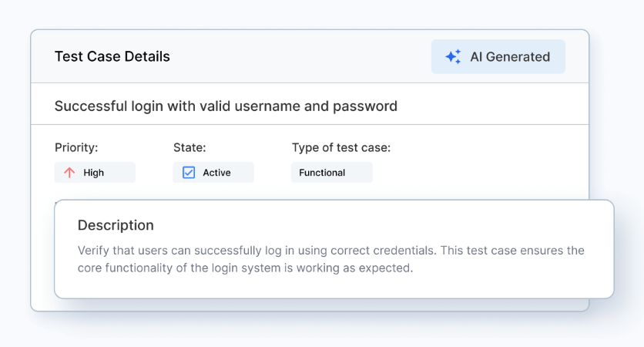Click the AI Generated button label
The height and width of the screenshot is (347, 644).
click(510, 56)
